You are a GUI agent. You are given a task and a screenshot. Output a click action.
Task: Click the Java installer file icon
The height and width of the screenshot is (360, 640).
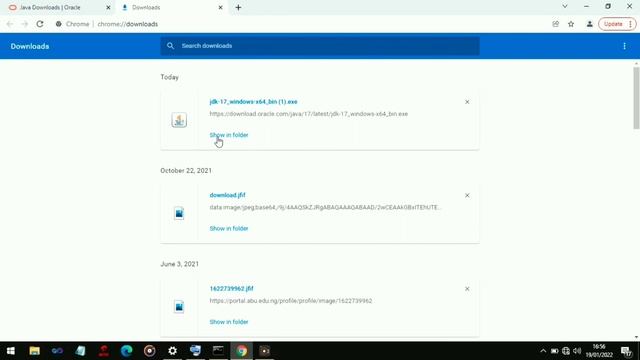179,120
